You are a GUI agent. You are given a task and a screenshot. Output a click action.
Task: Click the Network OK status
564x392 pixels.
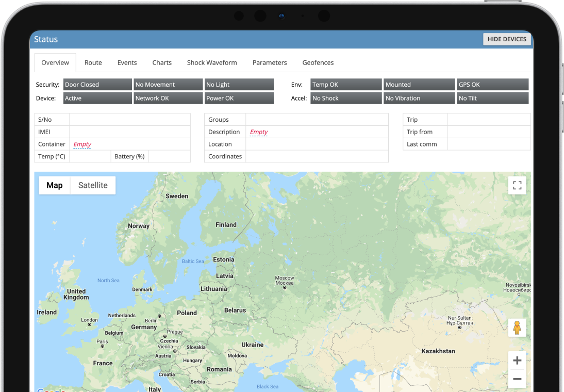point(168,99)
